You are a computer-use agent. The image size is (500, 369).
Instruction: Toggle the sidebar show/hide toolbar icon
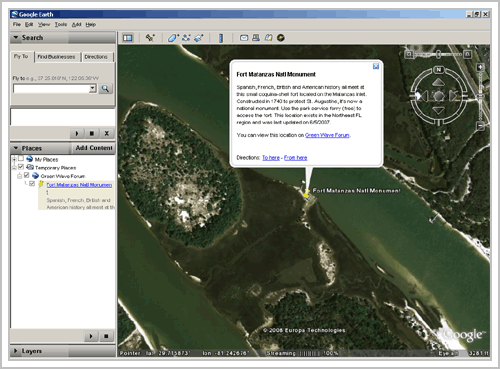point(128,38)
